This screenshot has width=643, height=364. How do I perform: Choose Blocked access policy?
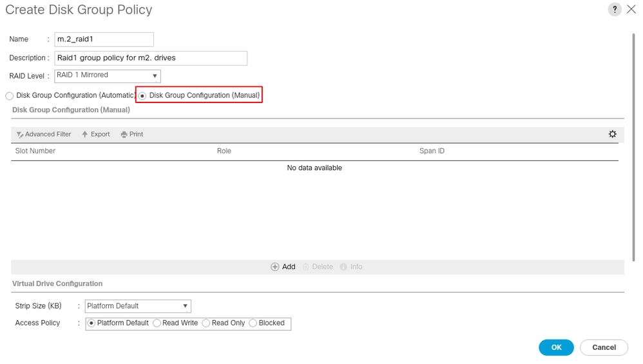253,323
